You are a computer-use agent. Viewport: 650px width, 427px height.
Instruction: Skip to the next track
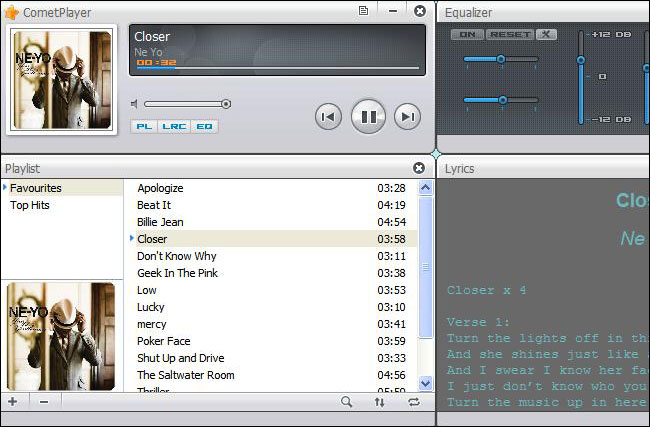(x=406, y=117)
